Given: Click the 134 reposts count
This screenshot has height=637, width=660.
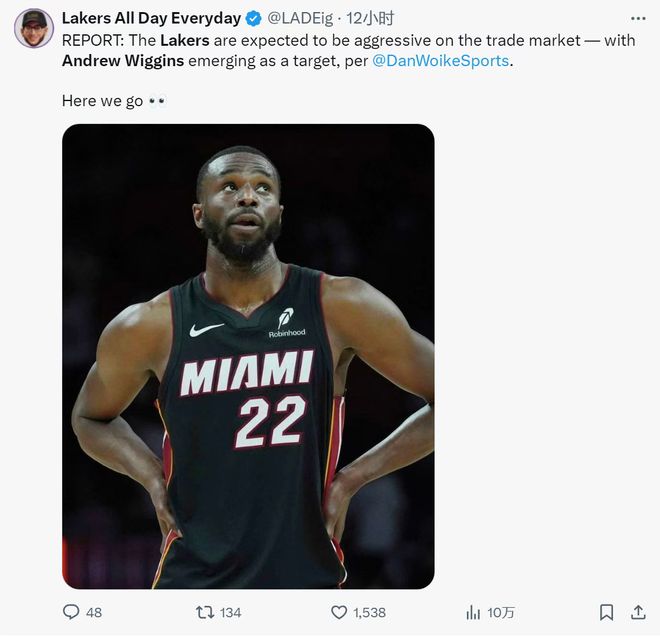Looking at the screenshot, I should click(230, 612).
